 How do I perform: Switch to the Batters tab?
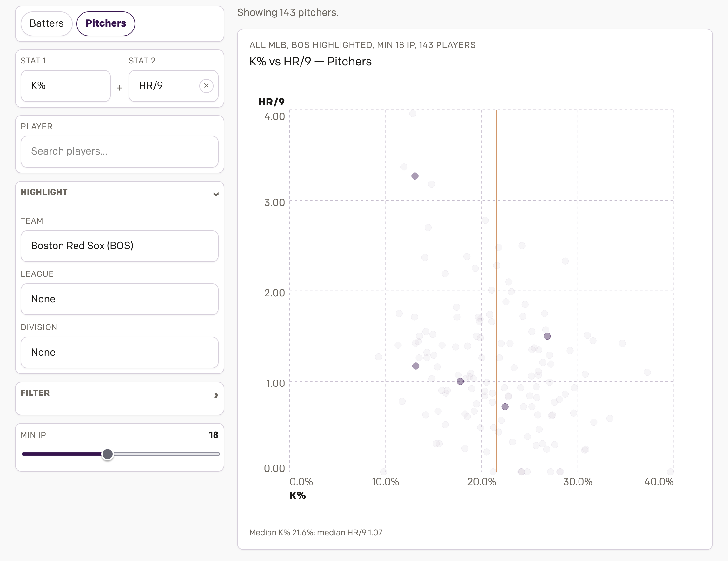click(46, 23)
